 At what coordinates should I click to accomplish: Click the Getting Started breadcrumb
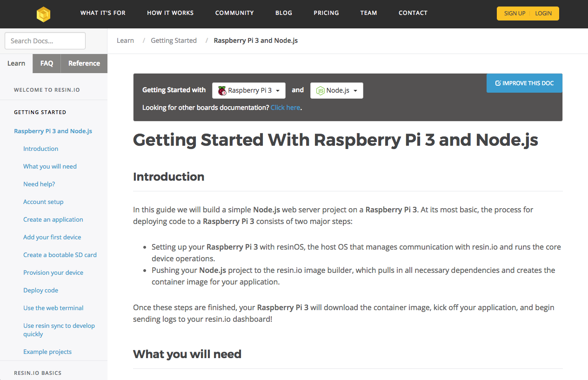click(174, 41)
